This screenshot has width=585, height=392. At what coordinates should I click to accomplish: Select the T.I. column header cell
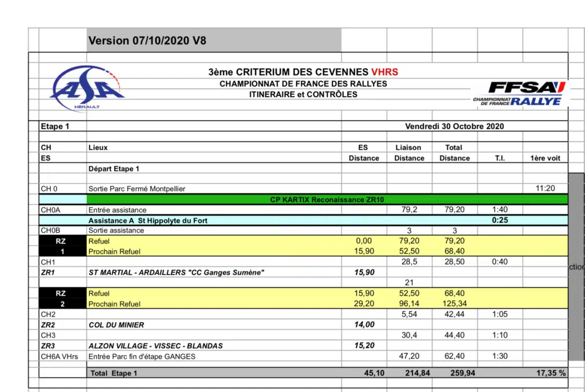click(x=499, y=158)
